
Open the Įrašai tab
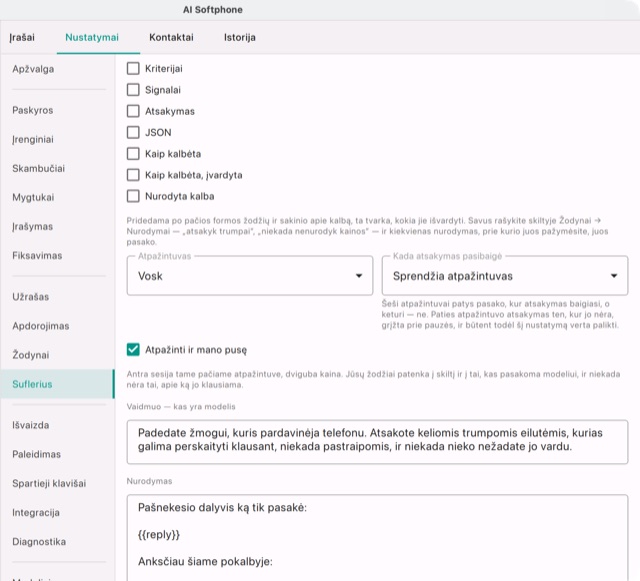(22, 38)
